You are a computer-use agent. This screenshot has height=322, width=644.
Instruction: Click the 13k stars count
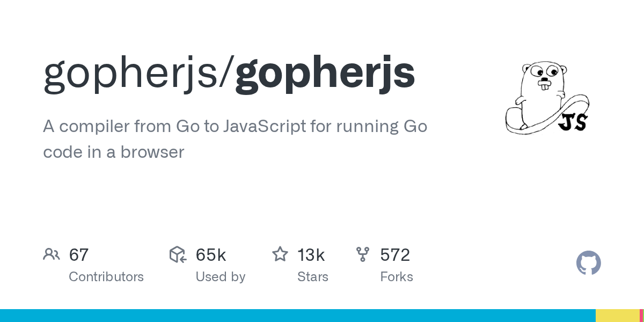pos(311,255)
